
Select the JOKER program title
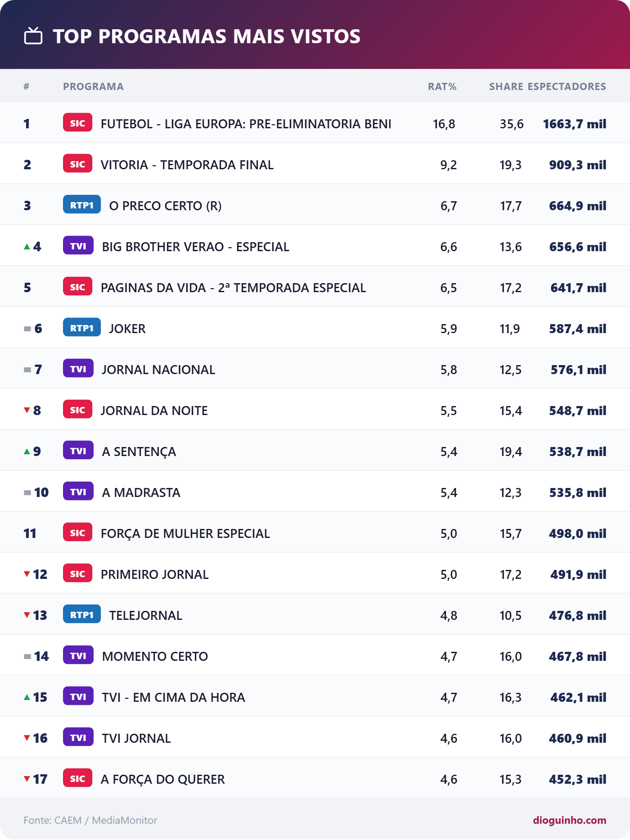(127, 329)
